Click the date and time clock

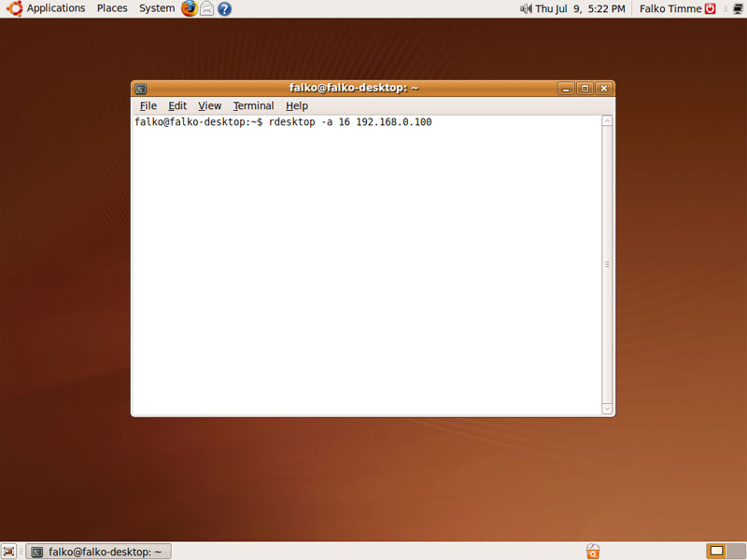pyautogui.click(x=580, y=8)
